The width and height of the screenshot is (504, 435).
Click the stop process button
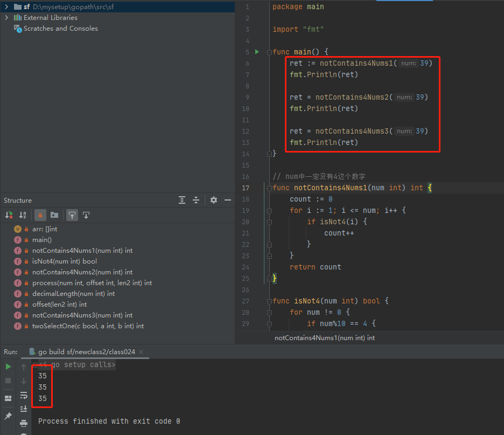[x=9, y=381]
